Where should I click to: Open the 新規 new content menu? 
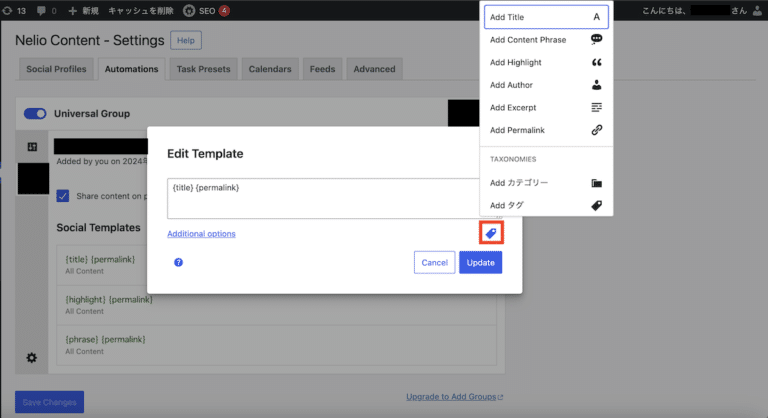click(x=86, y=10)
